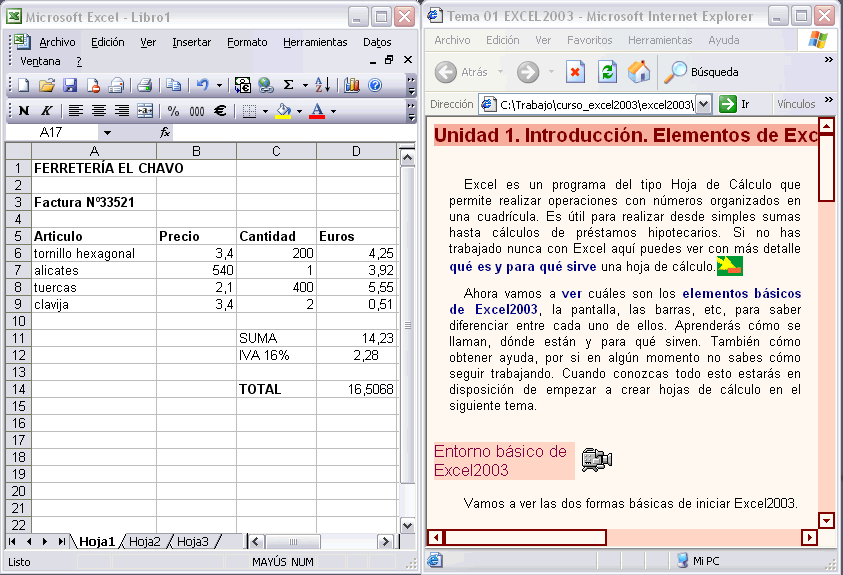Toggle center alignment button
This screenshot has width=843, height=575.
coord(99,111)
